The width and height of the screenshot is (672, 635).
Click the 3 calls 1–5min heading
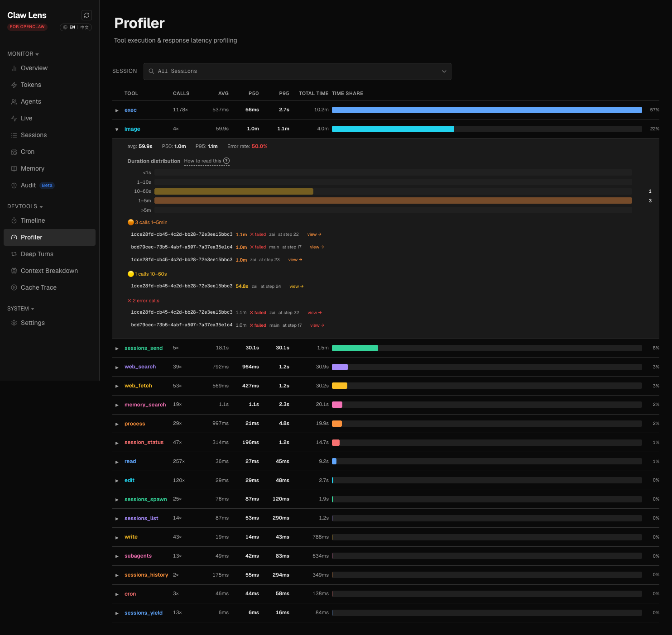(148, 222)
